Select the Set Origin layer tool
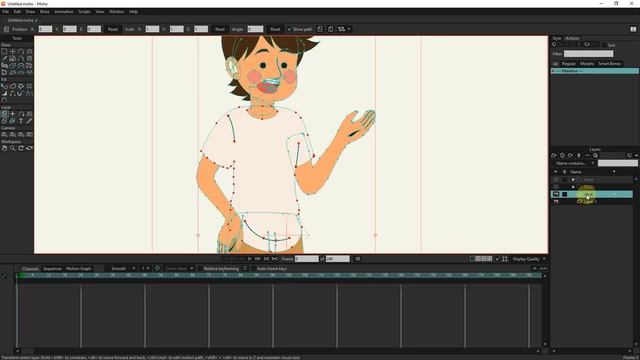 pyautogui.click(x=13, y=114)
